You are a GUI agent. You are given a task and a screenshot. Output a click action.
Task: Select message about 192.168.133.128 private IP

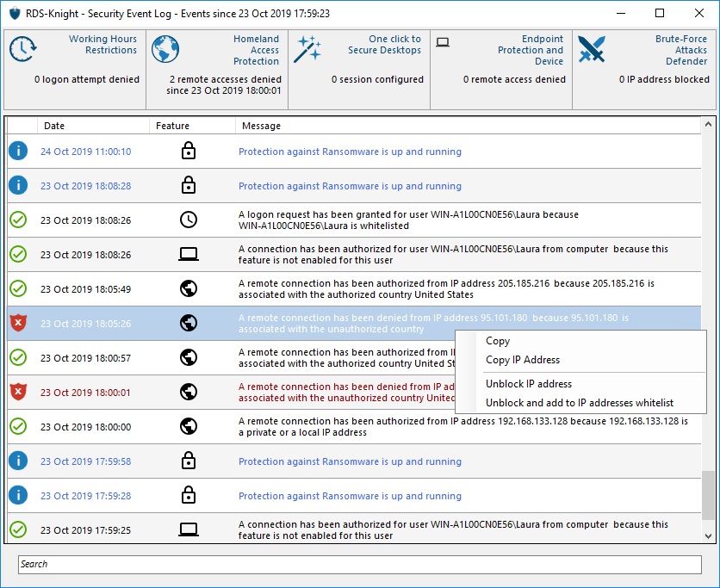pyautogui.click(x=462, y=426)
